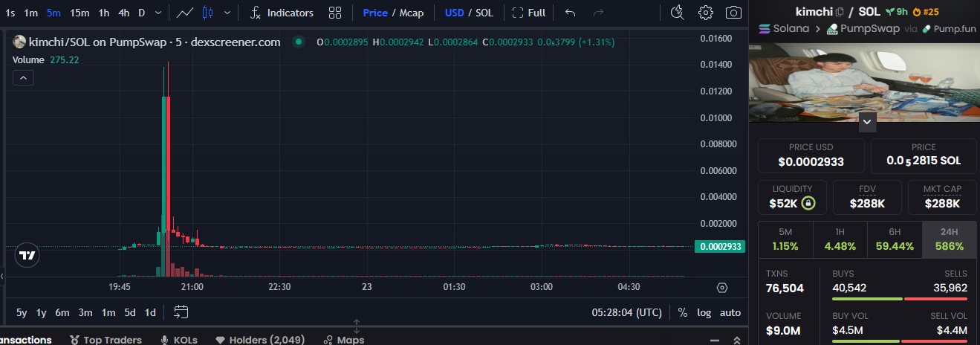
Task: Toggle auto scale on price axis
Action: pos(730,312)
